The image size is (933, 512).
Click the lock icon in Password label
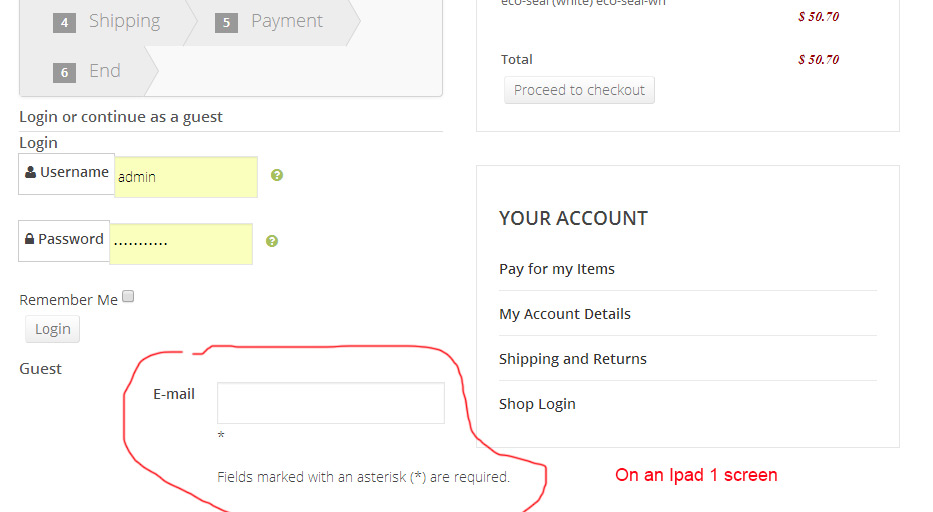click(x=30, y=239)
